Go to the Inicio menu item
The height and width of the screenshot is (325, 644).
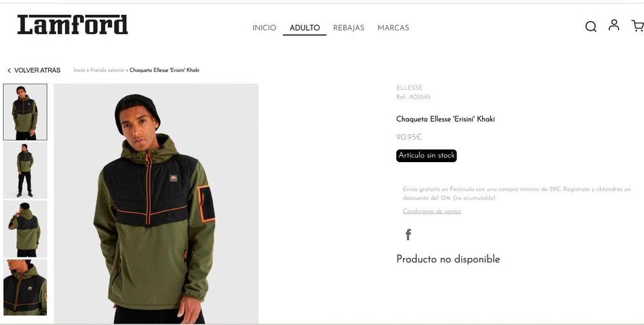pos(264,28)
